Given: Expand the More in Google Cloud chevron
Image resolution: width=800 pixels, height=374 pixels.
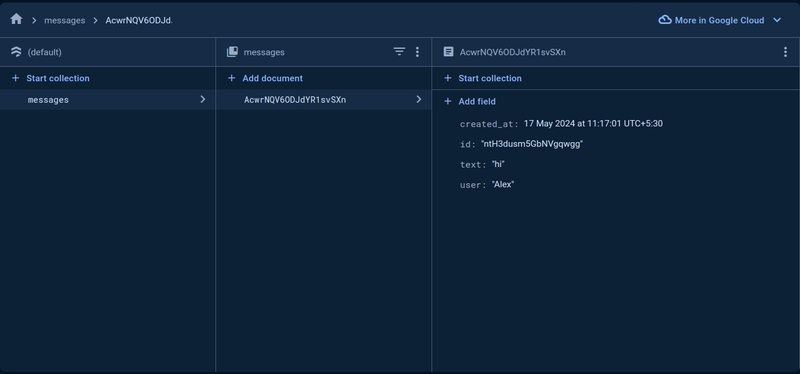Looking at the screenshot, I should [777, 20].
